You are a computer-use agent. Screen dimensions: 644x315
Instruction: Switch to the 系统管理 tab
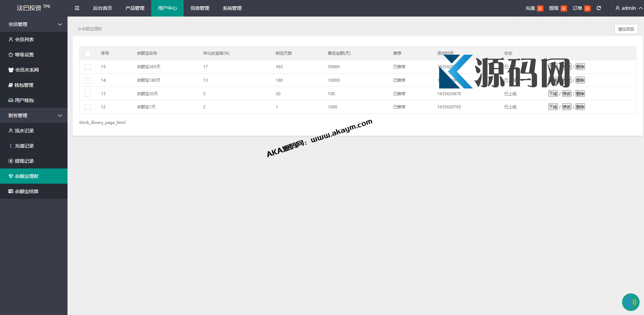[232, 8]
